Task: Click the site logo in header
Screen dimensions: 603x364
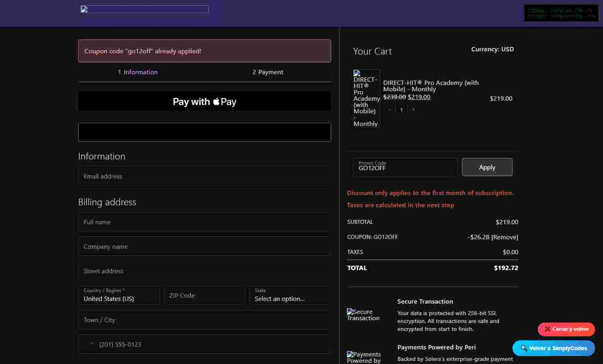Action: pos(145,9)
